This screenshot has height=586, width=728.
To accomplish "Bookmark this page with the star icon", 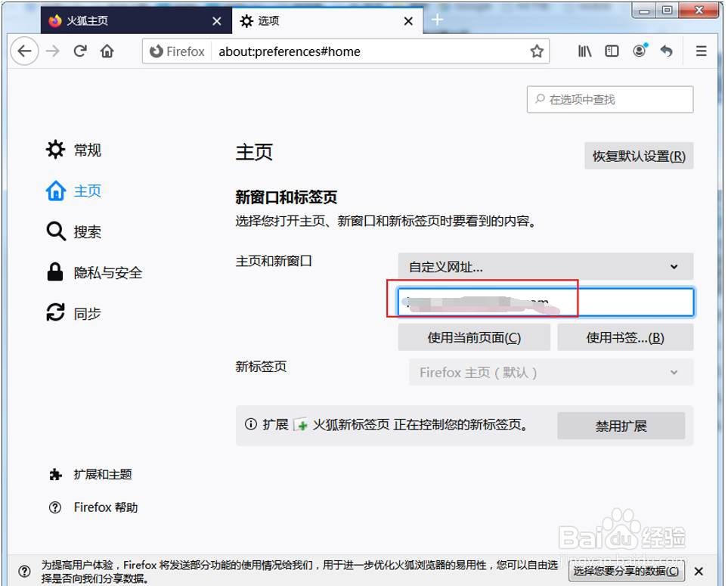I will [x=537, y=51].
